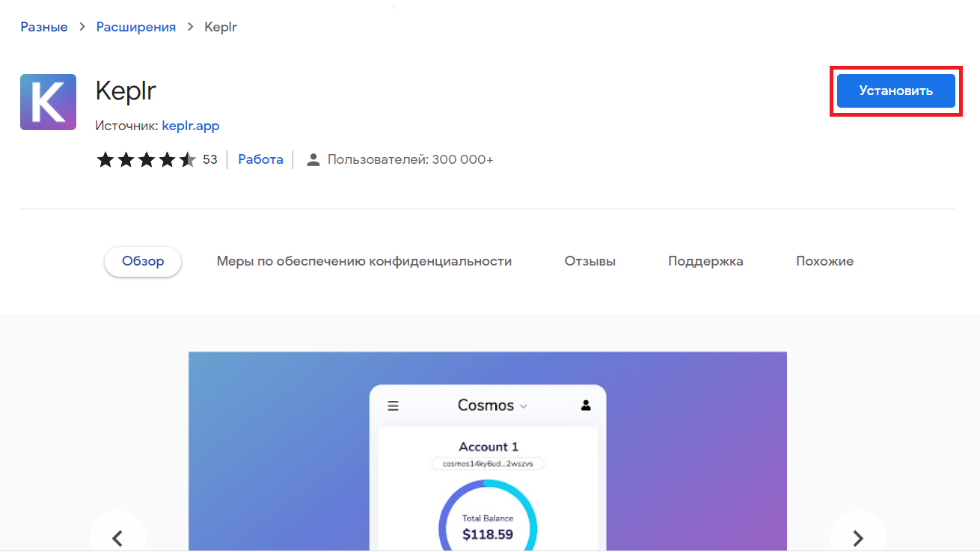The width and height of the screenshot is (980, 552).
Task: Switch to the Отзывы tab
Action: point(590,261)
